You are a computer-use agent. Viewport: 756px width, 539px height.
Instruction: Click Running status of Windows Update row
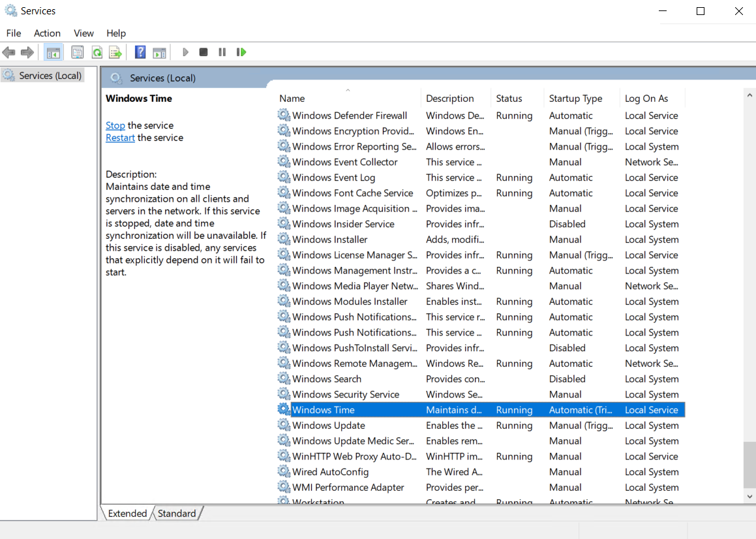[514, 425]
